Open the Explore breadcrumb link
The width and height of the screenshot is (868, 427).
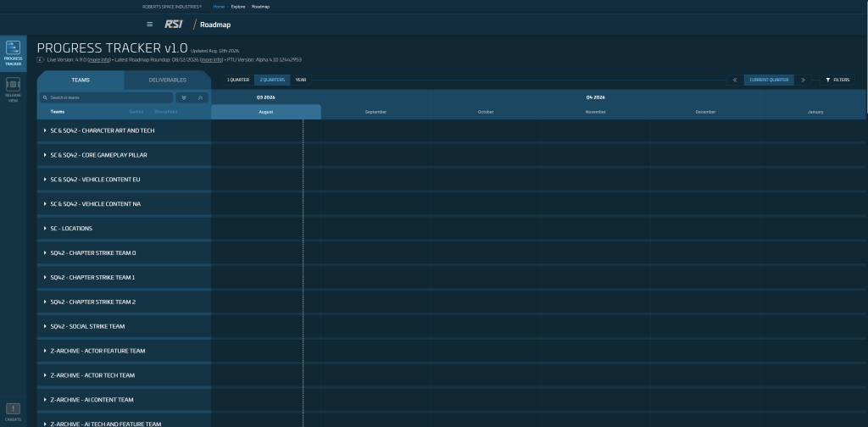point(238,7)
